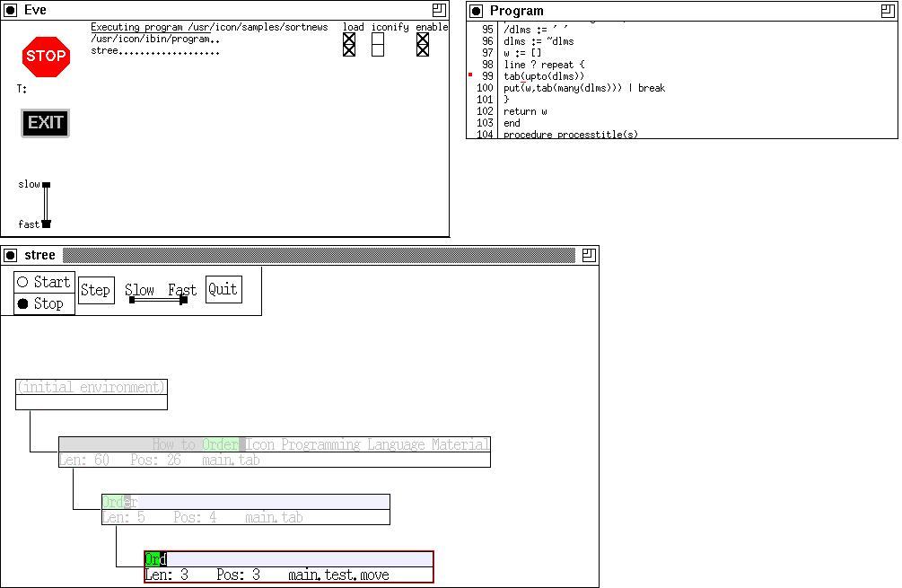This screenshot has height=588, width=902.
Task: Open the Eve window menu button
Action: tap(11, 11)
